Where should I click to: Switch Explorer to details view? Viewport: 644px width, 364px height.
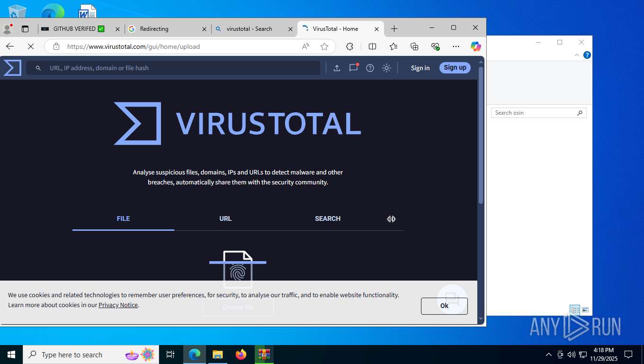pyautogui.click(x=575, y=310)
